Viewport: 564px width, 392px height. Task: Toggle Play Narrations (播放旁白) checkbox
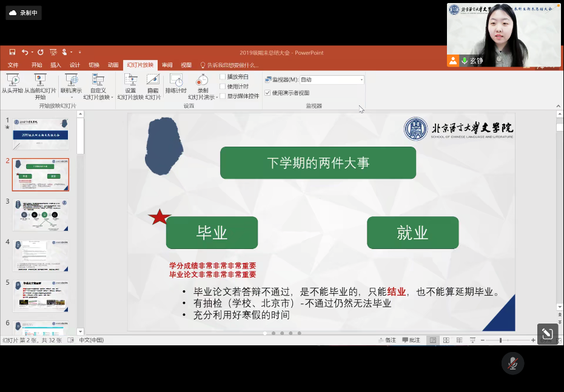pos(223,77)
